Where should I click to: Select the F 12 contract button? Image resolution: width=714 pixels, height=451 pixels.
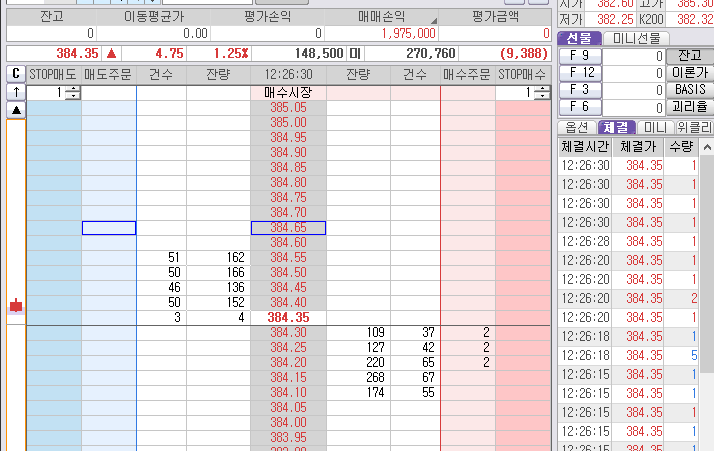580,73
